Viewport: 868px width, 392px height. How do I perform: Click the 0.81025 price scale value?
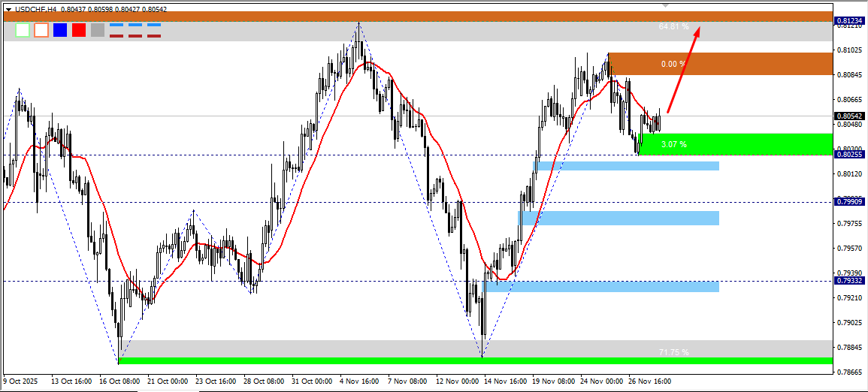[851, 50]
